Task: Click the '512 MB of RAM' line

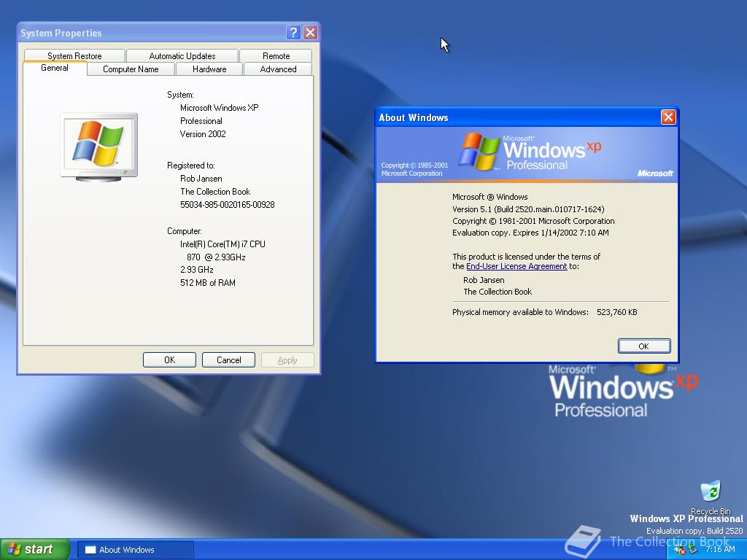Action: [x=208, y=282]
